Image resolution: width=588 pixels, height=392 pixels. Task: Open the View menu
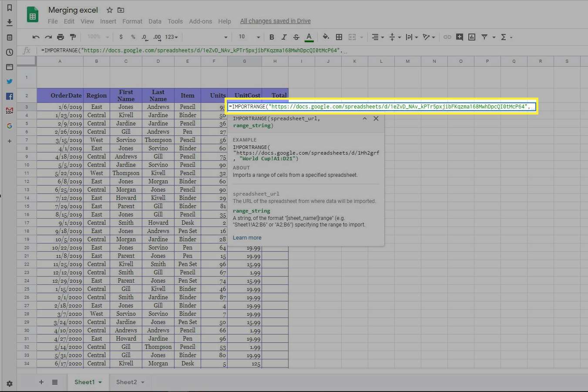click(x=87, y=21)
